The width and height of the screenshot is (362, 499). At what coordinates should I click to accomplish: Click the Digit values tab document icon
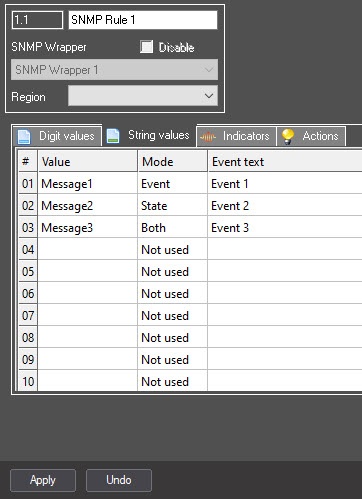tap(24, 137)
